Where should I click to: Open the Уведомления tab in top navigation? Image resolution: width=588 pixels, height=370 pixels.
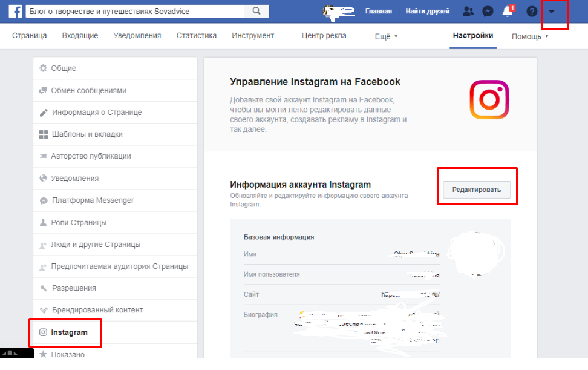tap(137, 35)
